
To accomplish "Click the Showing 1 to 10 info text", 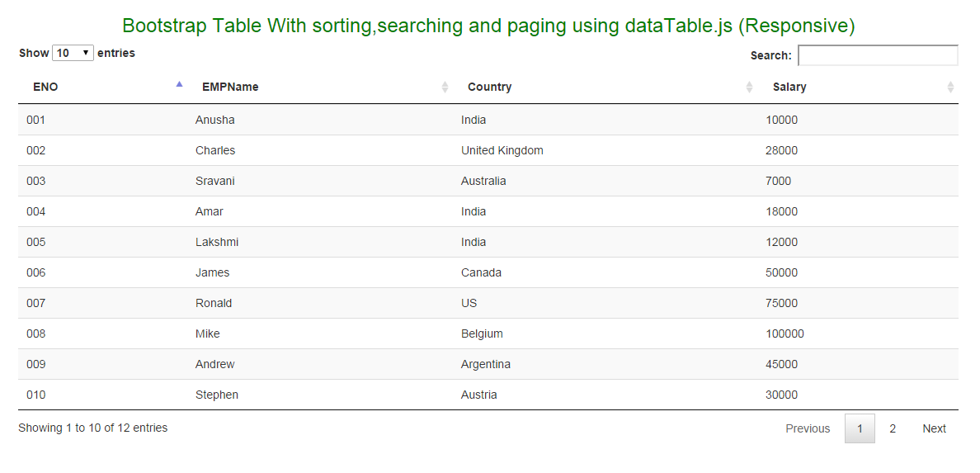I will coord(92,428).
